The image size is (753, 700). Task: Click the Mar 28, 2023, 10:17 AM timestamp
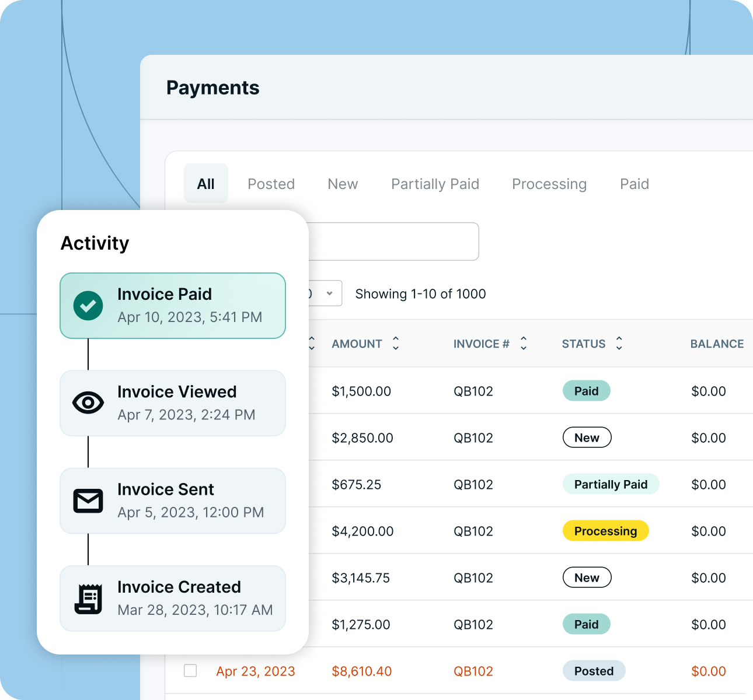(x=195, y=610)
